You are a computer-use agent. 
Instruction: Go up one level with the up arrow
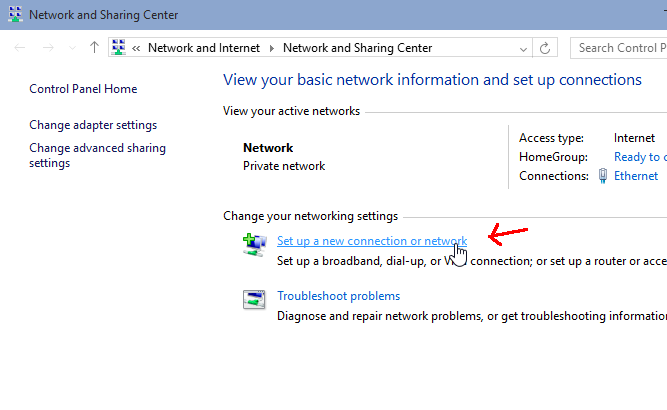(94, 47)
